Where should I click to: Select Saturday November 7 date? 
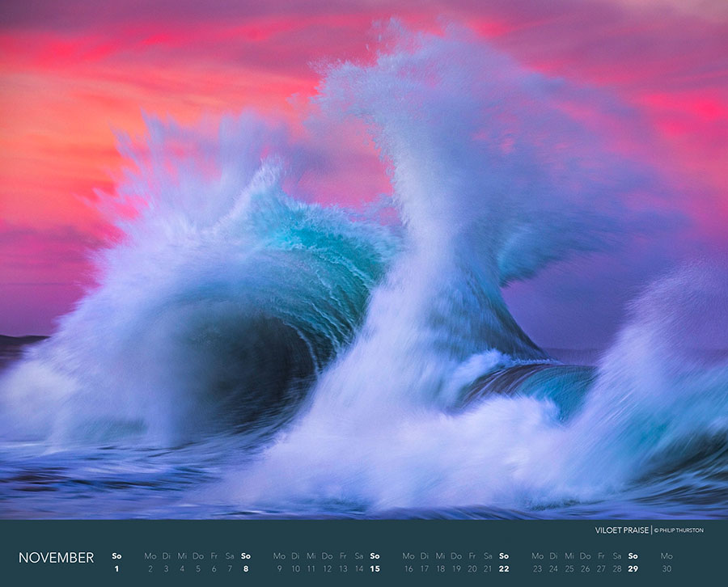click(230, 569)
